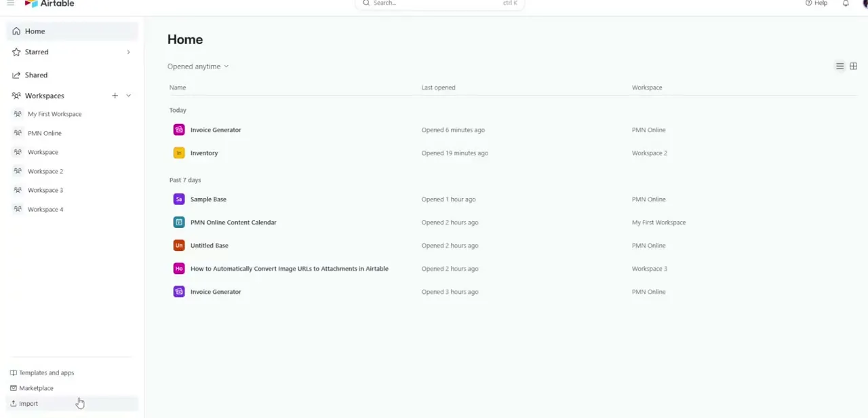This screenshot has width=868, height=418.
Task: Click the Templates and apps book icon
Action: coord(13,373)
